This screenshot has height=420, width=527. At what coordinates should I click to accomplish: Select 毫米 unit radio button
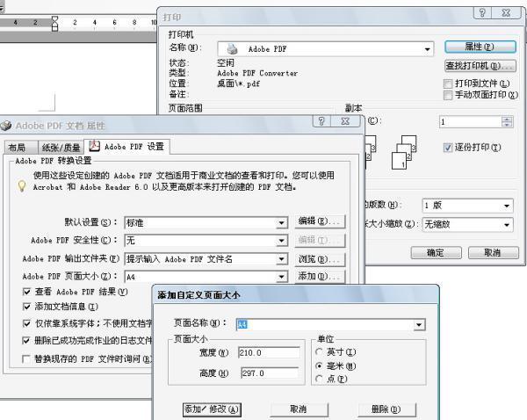pos(320,366)
